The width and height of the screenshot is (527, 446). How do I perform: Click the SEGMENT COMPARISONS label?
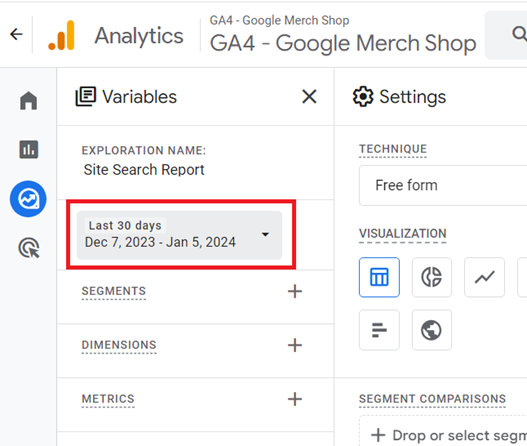[x=432, y=399]
